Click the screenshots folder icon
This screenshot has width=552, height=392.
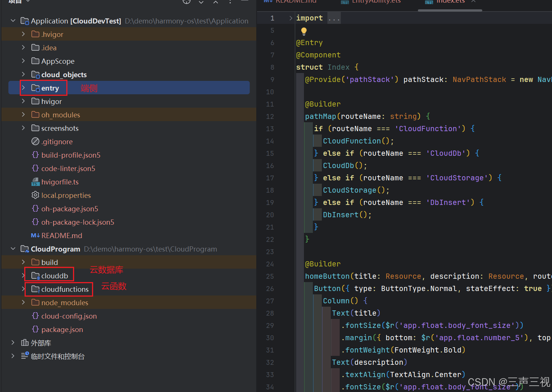35,128
